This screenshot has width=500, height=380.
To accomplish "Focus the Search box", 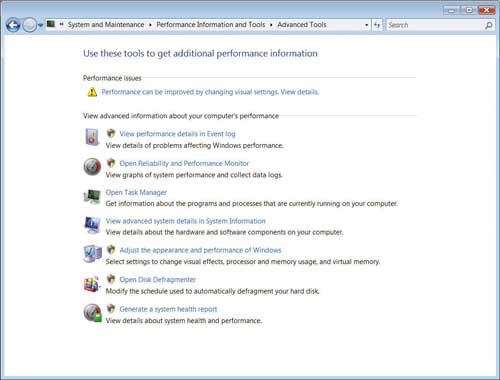I will click(x=435, y=25).
